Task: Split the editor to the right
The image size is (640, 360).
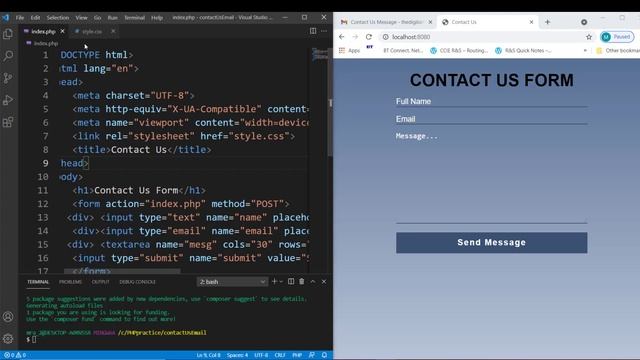Action: [x=313, y=31]
